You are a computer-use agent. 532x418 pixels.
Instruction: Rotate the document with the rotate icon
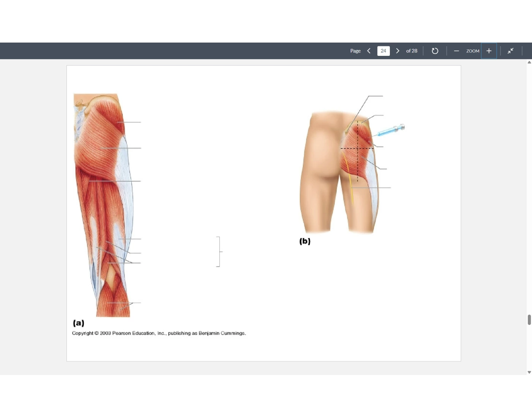(435, 51)
